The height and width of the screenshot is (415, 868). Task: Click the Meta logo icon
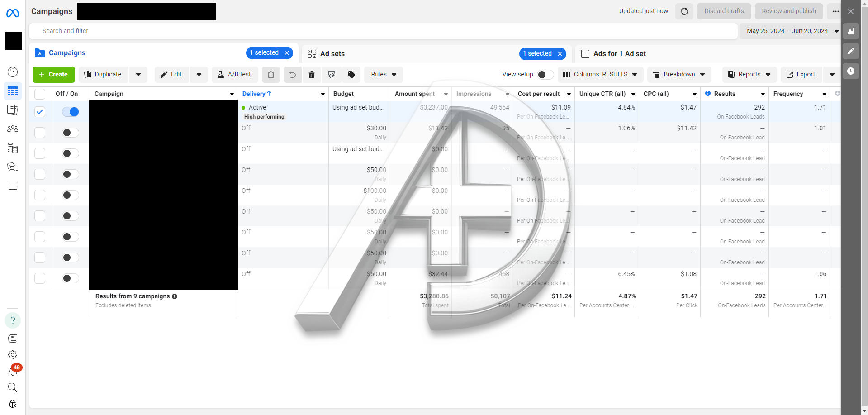click(13, 13)
